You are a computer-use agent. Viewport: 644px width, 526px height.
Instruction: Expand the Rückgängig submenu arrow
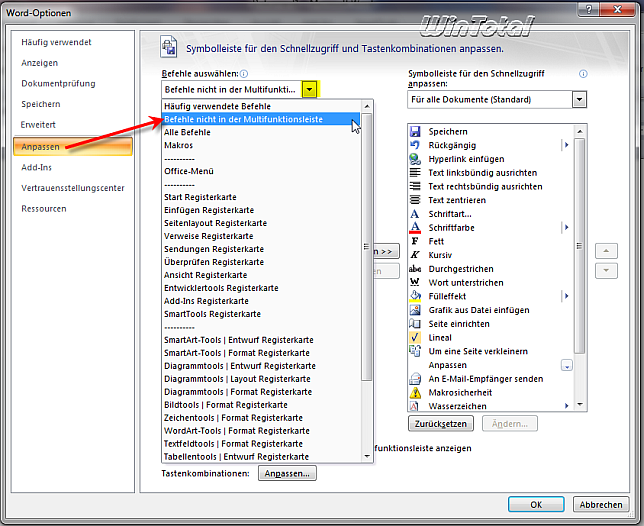click(x=566, y=145)
